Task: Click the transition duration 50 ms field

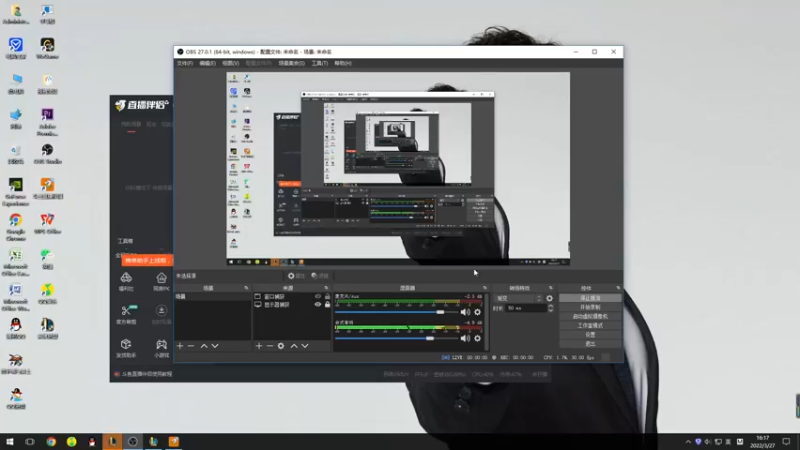Action: coord(526,308)
